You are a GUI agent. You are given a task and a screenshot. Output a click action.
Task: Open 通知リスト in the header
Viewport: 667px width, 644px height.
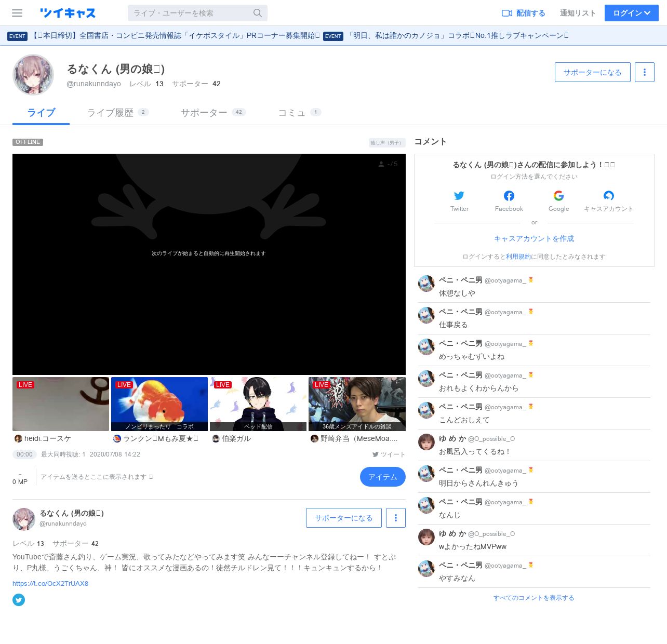[578, 13]
